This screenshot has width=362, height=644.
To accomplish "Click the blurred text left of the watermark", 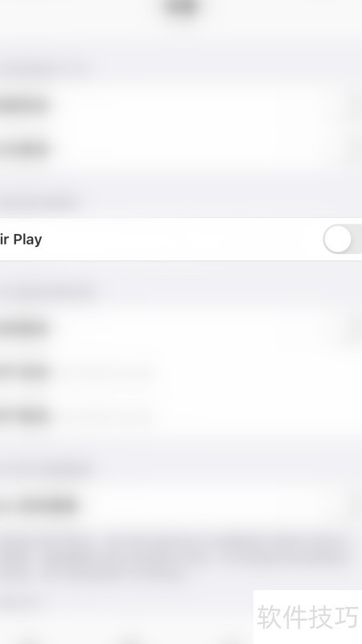I will click(x=21, y=602).
